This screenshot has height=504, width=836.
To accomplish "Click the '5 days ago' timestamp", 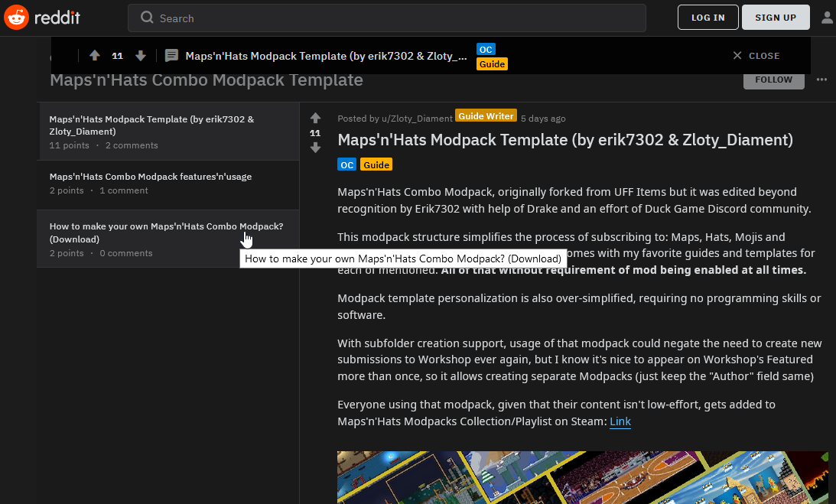I will click(x=543, y=119).
